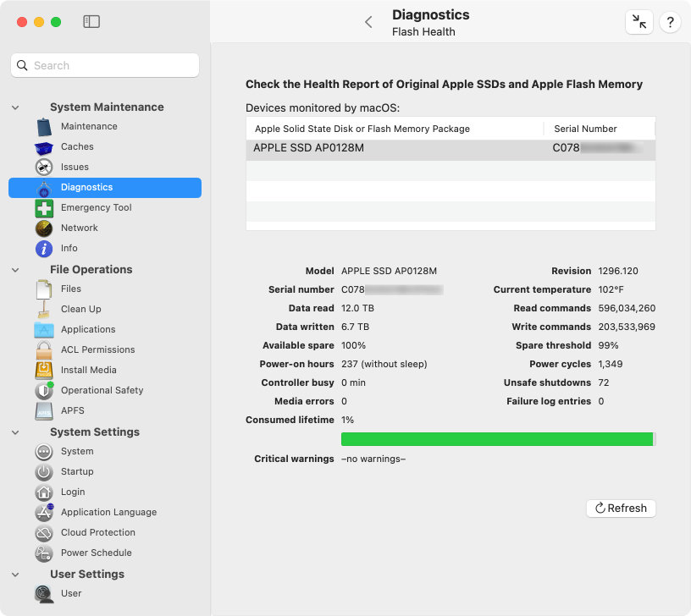Click the Caches blue basket icon
This screenshot has height=616, width=691.
(44, 147)
